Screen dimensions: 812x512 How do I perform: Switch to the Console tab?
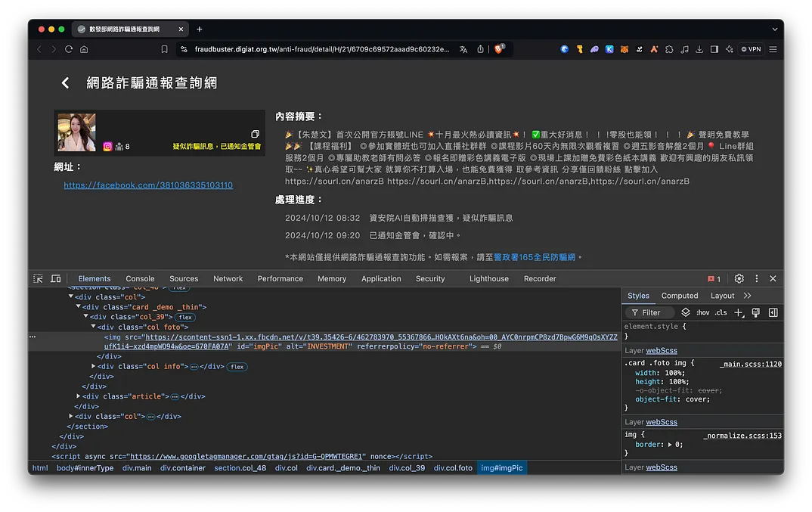click(140, 279)
